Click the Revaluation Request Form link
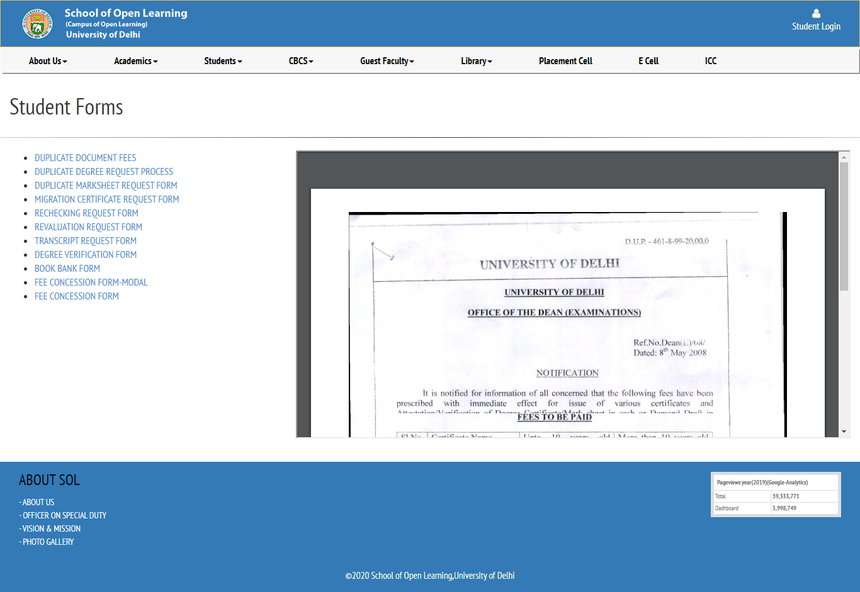 click(x=86, y=227)
